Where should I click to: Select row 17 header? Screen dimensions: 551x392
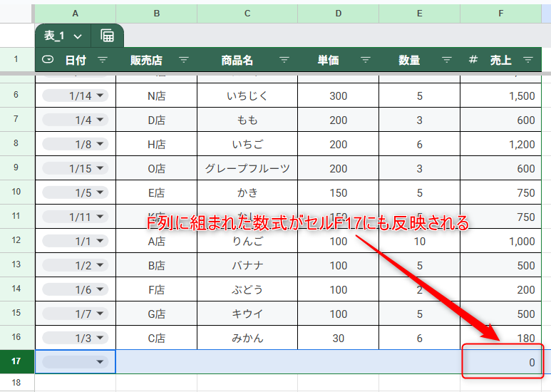(16, 361)
